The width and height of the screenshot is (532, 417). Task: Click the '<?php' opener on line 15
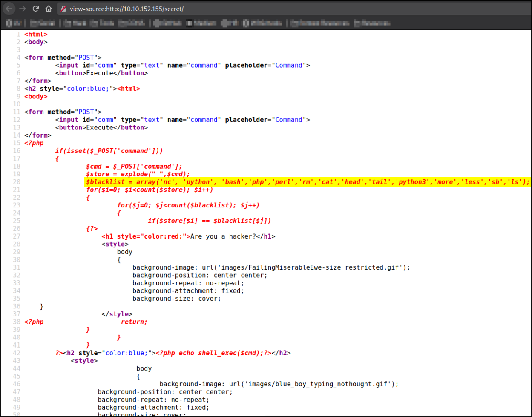pyautogui.click(x=34, y=143)
